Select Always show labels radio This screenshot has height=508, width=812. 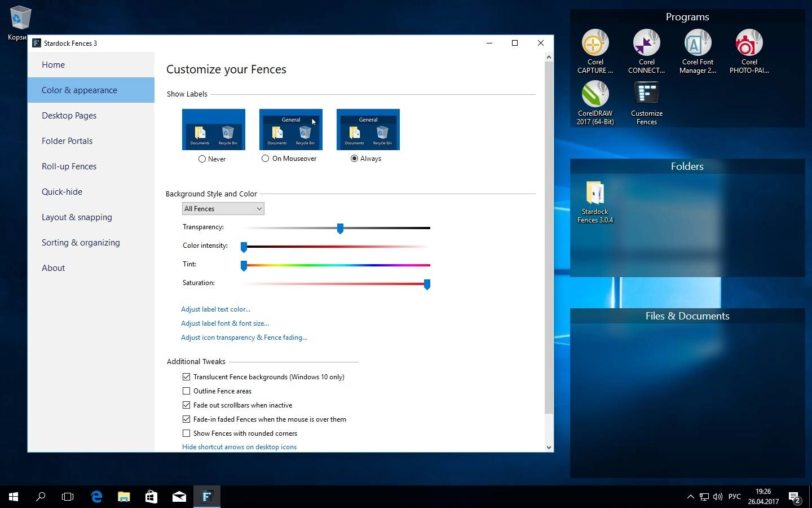354,159
